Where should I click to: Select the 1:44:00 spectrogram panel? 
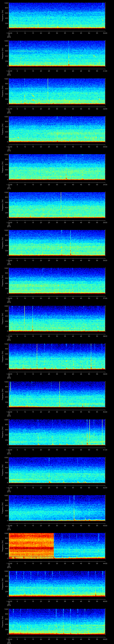(57, 584)
